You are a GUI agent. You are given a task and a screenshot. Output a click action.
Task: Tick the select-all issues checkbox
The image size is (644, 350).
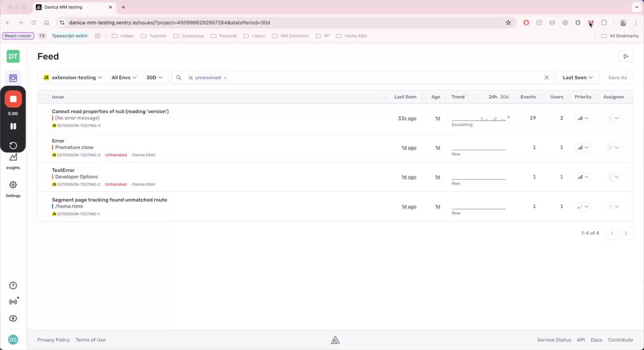(46, 97)
